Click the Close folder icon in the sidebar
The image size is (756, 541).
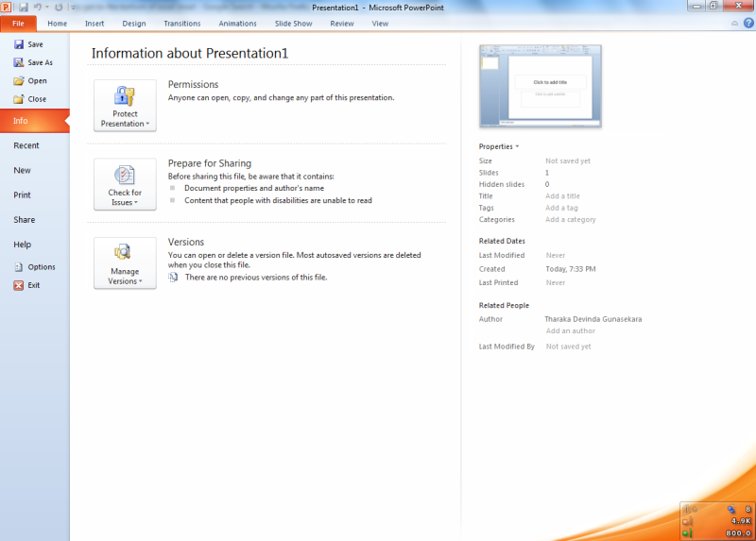(x=19, y=99)
